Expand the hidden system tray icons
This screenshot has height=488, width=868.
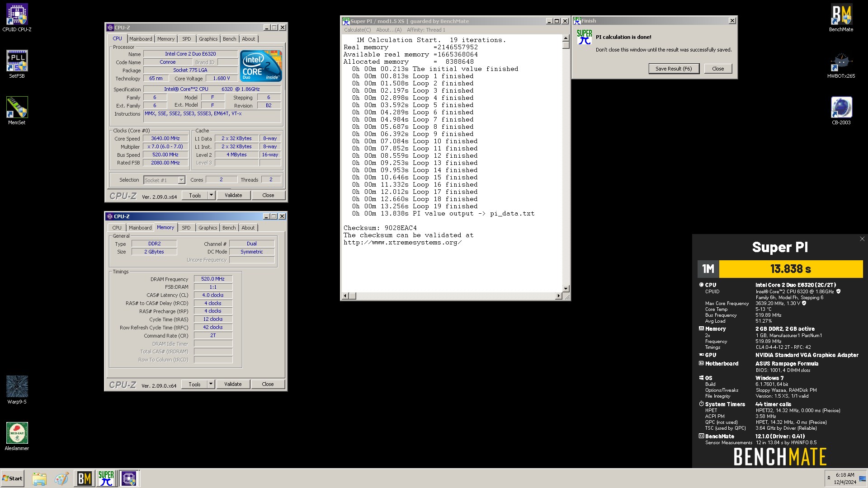(829, 478)
